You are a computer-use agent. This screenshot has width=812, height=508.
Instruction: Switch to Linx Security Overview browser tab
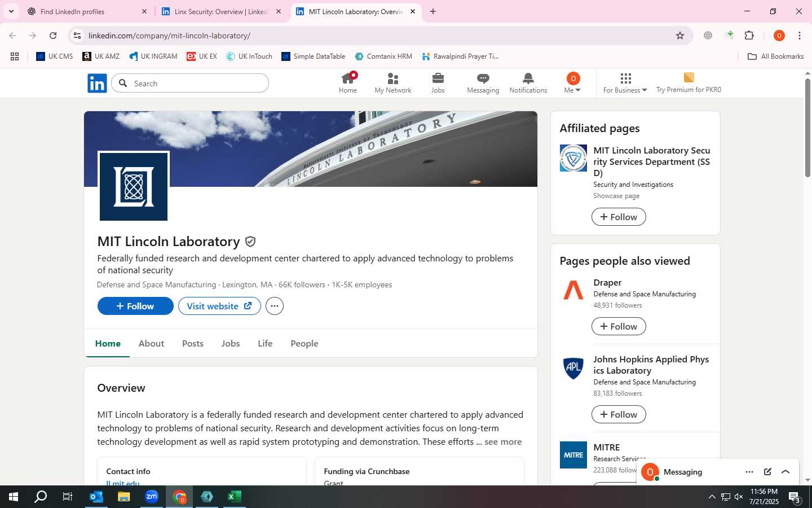[222, 11]
